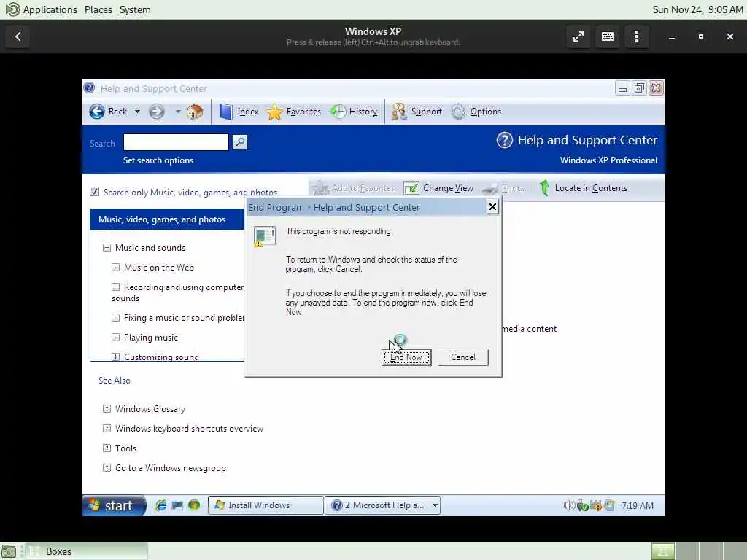
Task: Toggle Search only Music, video, games checkbox
Action: tap(94, 192)
